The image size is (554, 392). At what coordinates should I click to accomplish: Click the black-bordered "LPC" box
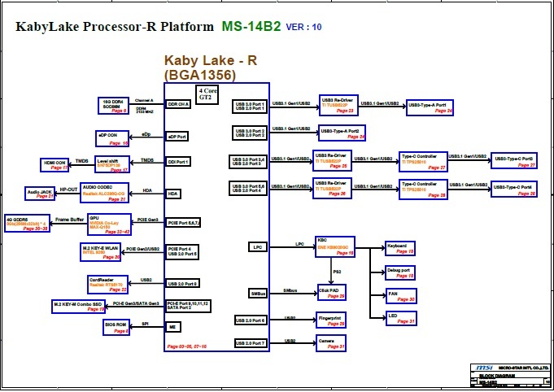[x=258, y=247]
